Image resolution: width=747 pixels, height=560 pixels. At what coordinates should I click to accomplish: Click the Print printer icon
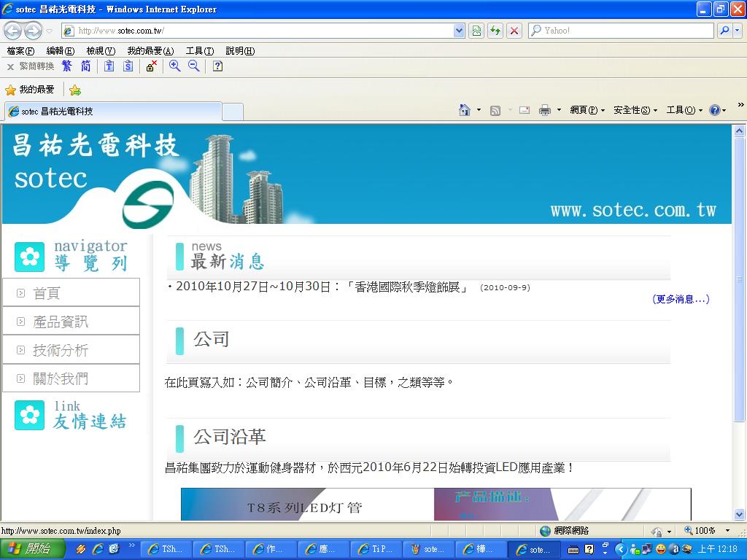[544, 111]
